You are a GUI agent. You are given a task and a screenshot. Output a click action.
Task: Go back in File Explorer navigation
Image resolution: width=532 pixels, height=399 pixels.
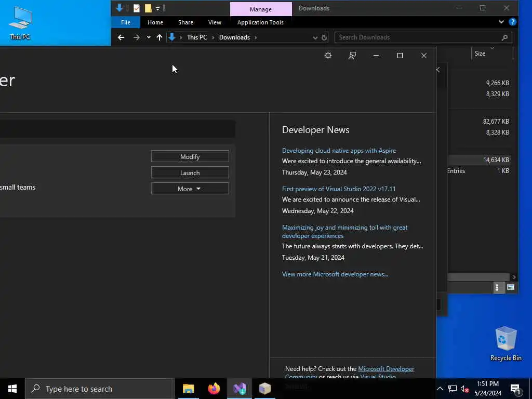121,37
